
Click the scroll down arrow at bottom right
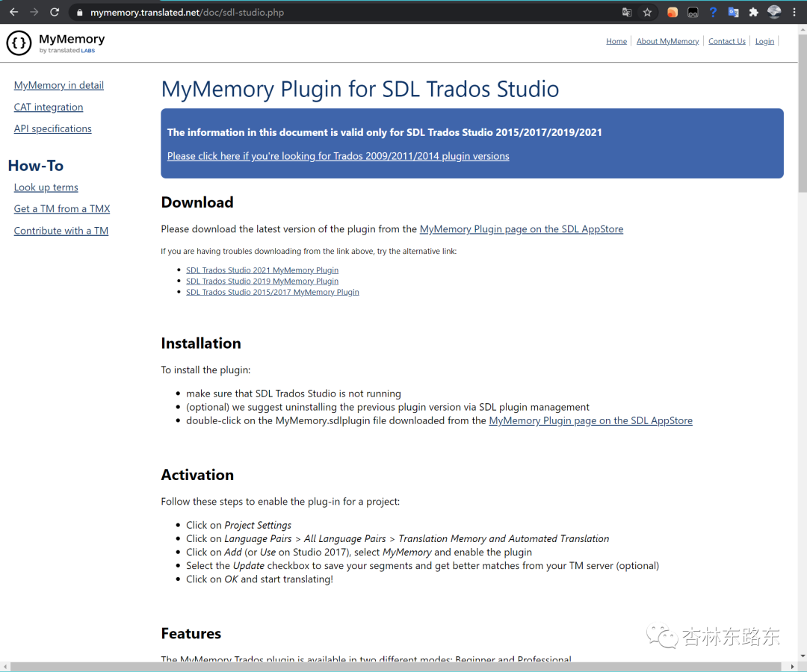(x=803, y=656)
